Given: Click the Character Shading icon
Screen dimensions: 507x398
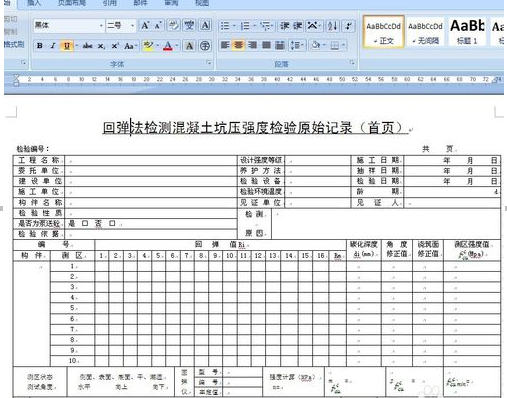Looking at the screenshot, I should (189, 46).
